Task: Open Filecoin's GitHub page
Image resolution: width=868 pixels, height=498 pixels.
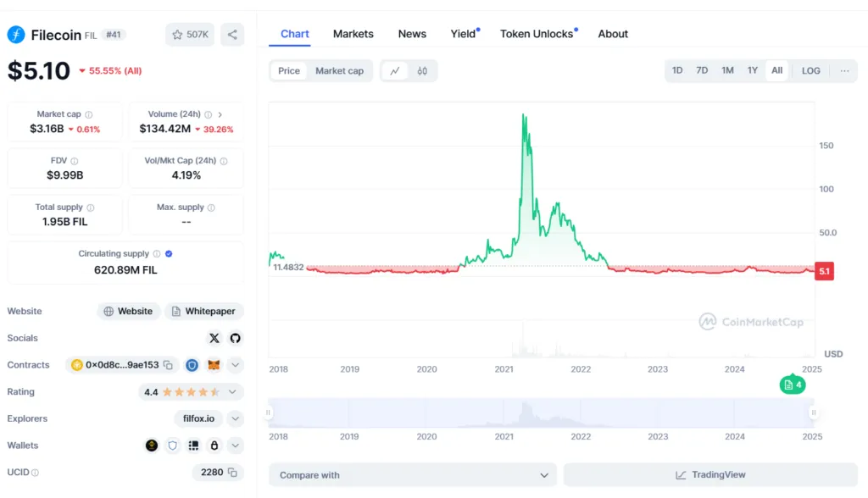Action: (235, 338)
